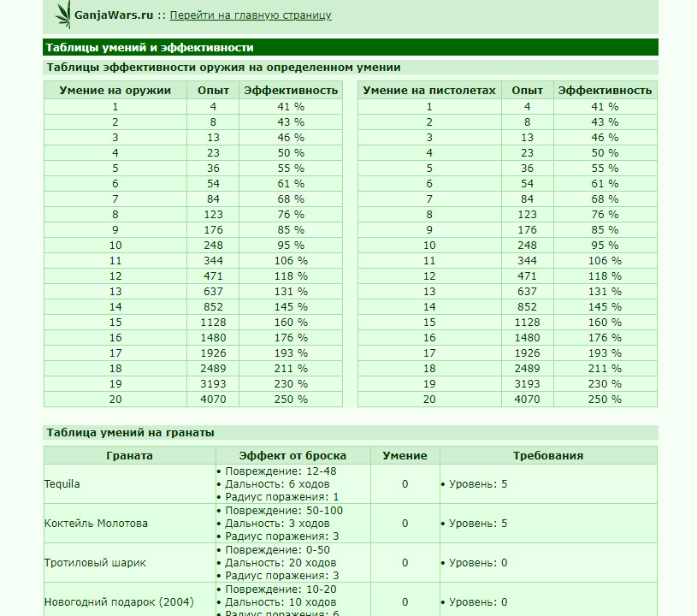Click skill level '20' in the pistols table
Screen dimensions: 697x616
pyautogui.click(x=429, y=400)
